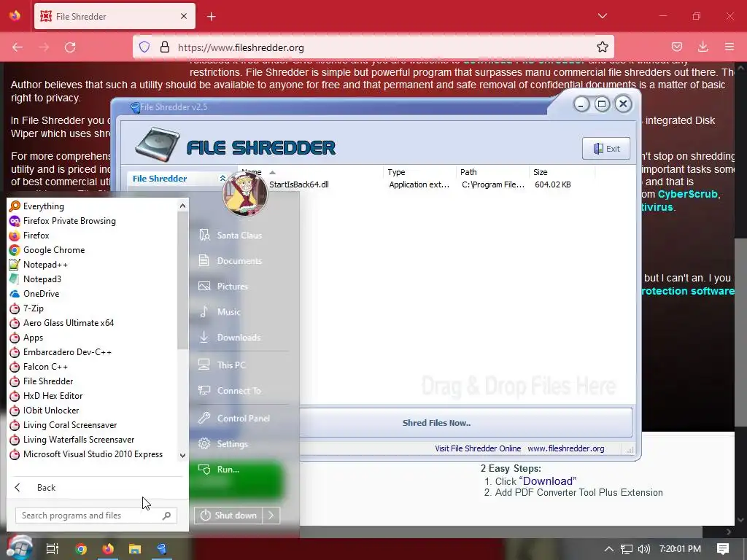747x560 pixels.
Task: Go back in Firefox browser
Action: [18, 47]
